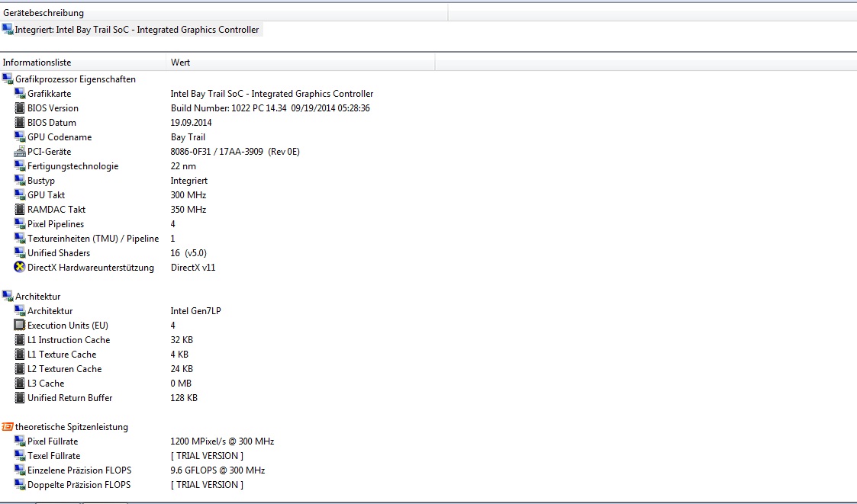This screenshot has width=857, height=504.
Task: Click the 0 MB L3 Cache value
Action: point(181,384)
